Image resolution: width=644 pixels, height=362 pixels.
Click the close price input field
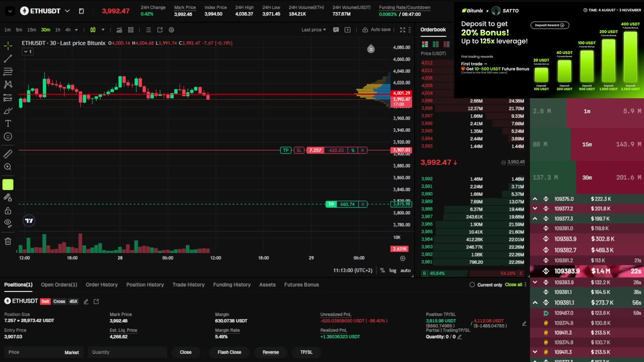click(x=43, y=352)
